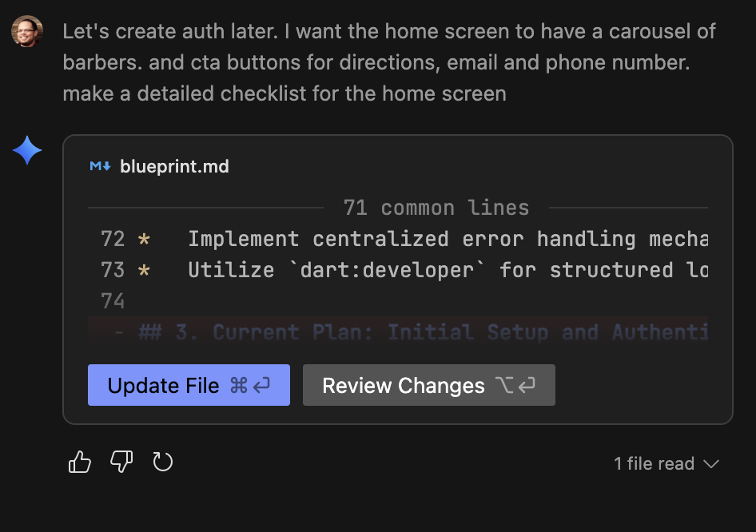Click the 1 file read label
This screenshot has width=756, height=532.
point(652,463)
